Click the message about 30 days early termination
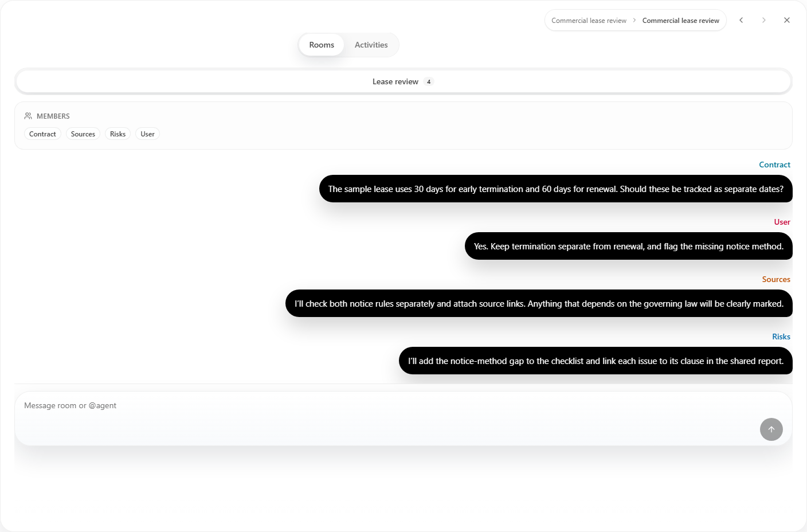This screenshot has width=807, height=532. (x=556, y=189)
